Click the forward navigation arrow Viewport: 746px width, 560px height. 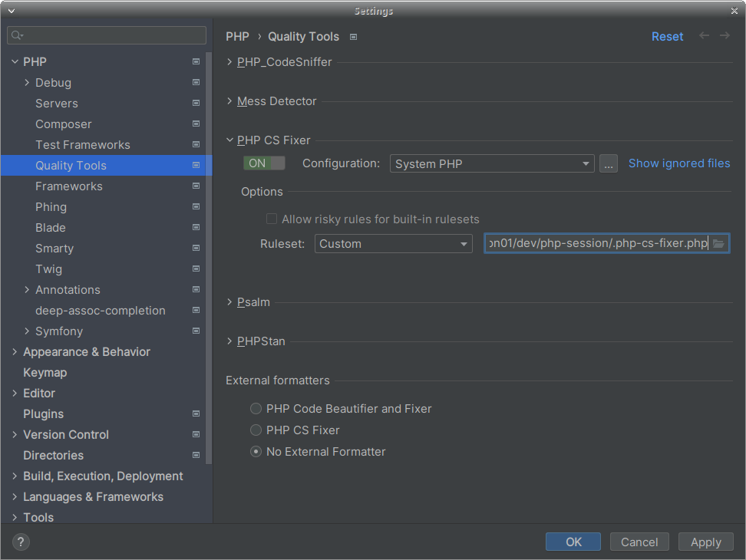(x=725, y=35)
